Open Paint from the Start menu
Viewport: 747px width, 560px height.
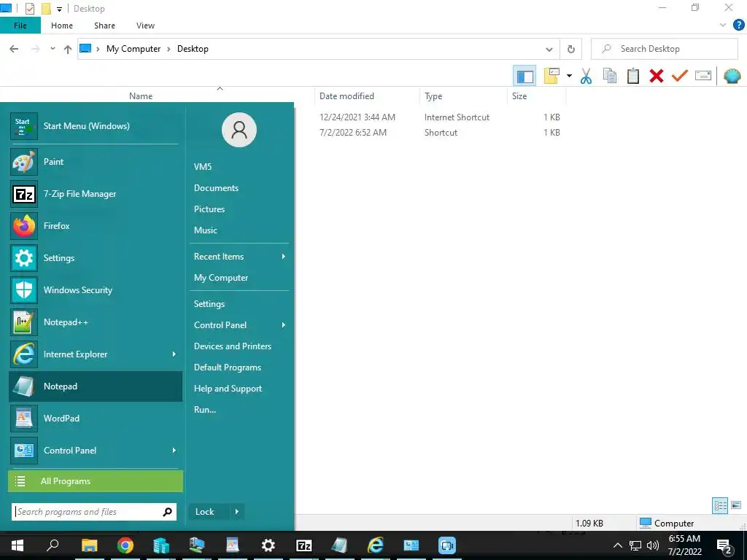click(x=96, y=162)
